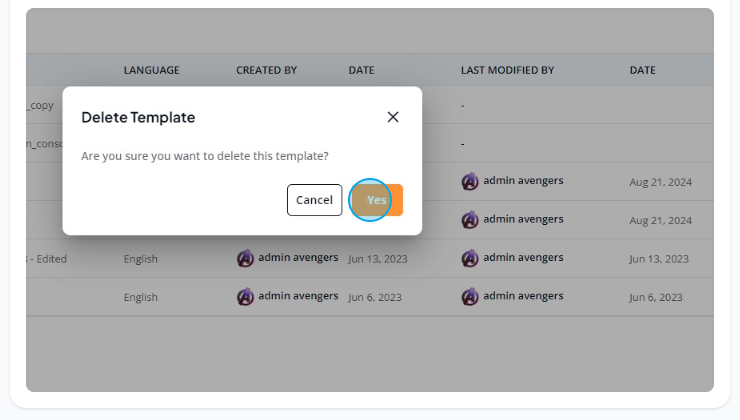Click the rightmost Date column header
This screenshot has width=740, height=420.
[642, 70]
